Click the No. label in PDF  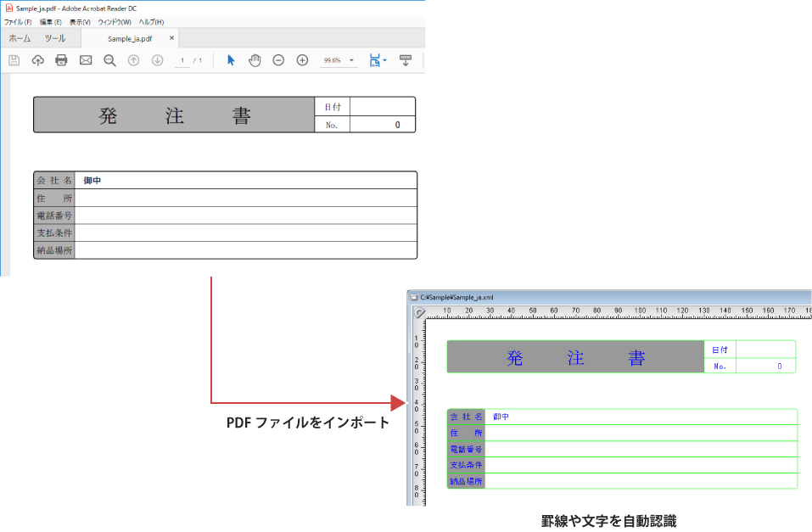point(332,125)
